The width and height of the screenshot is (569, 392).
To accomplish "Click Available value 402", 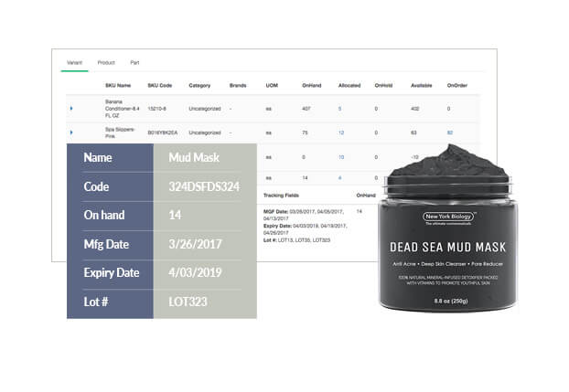I will 414,109.
